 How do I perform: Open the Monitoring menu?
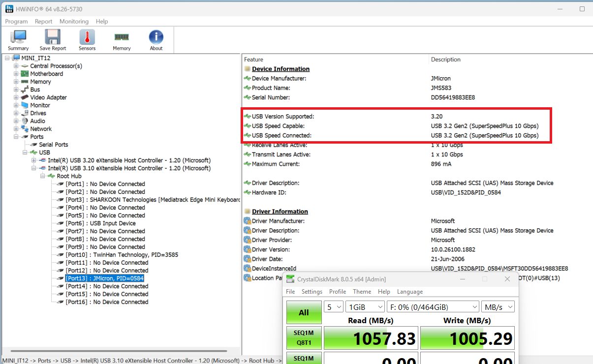pyautogui.click(x=74, y=22)
